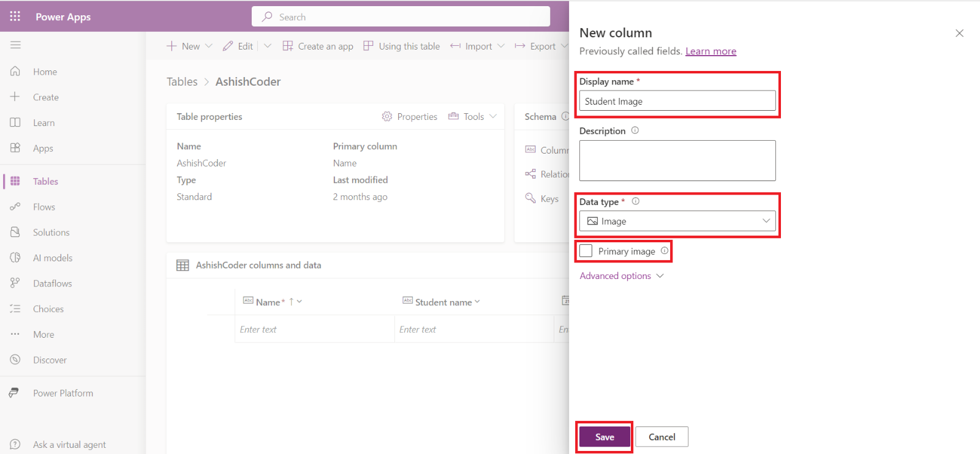Click the Dataflows sidebar icon
The width and height of the screenshot is (980, 454).
pos(15,283)
